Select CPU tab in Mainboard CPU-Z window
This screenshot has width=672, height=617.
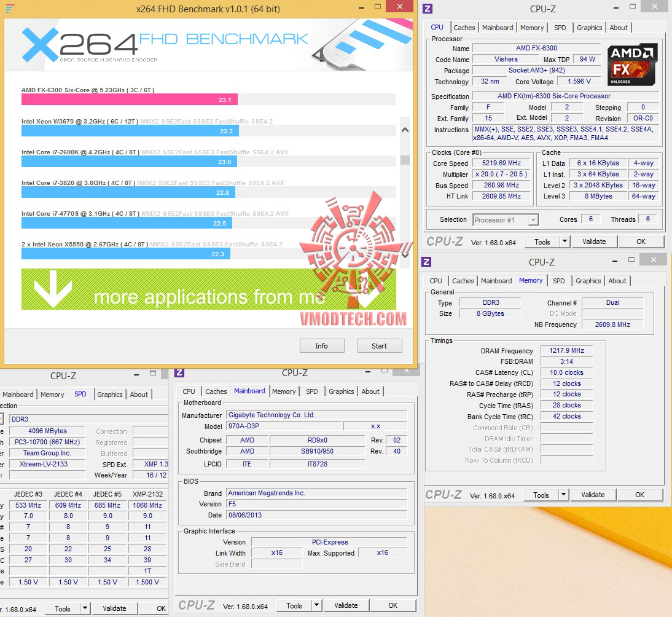(189, 391)
